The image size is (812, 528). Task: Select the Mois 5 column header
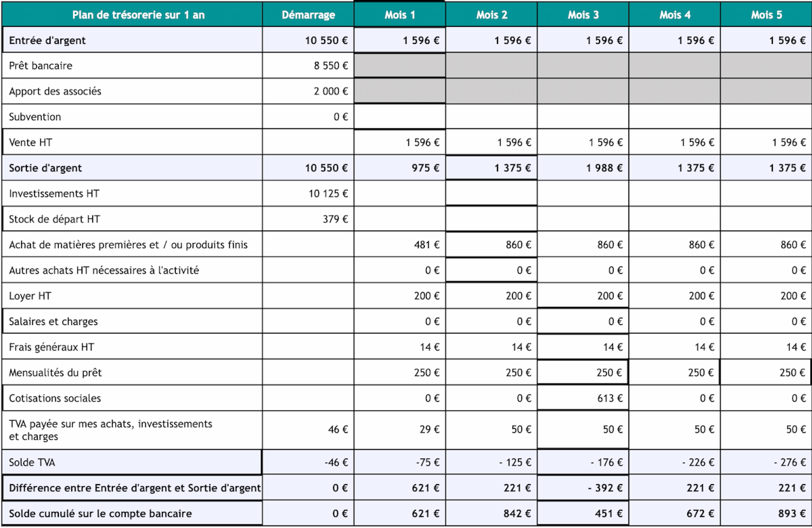[766, 14]
